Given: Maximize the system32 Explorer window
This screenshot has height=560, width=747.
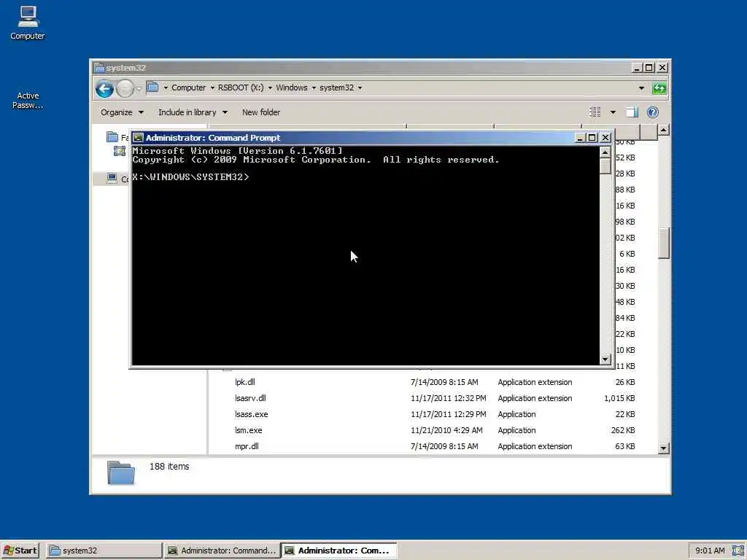Looking at the screenshot, I should coord(649,68).
